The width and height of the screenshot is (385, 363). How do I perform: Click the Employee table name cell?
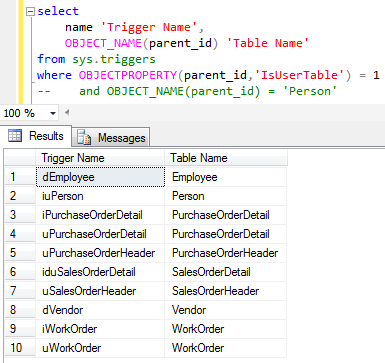tap(226, 177)
